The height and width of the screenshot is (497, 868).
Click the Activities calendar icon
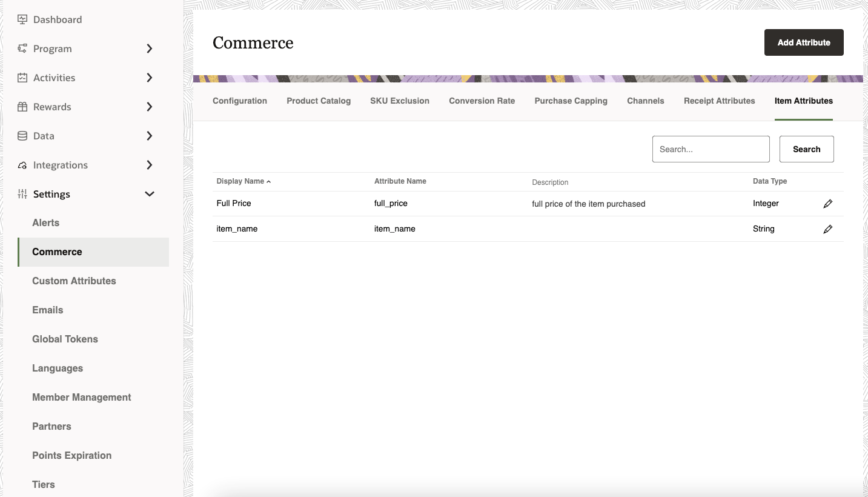(x=22, y=78)
